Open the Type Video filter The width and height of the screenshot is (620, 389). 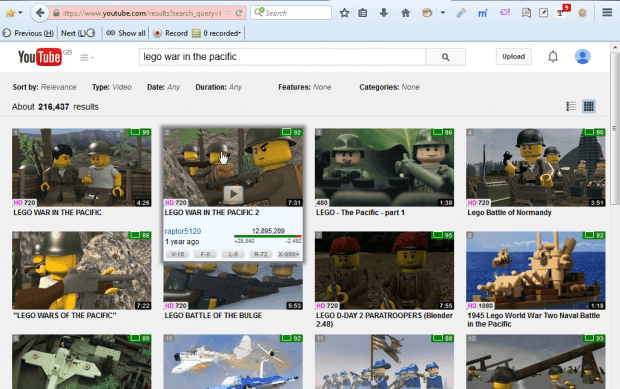click(112, 87)
